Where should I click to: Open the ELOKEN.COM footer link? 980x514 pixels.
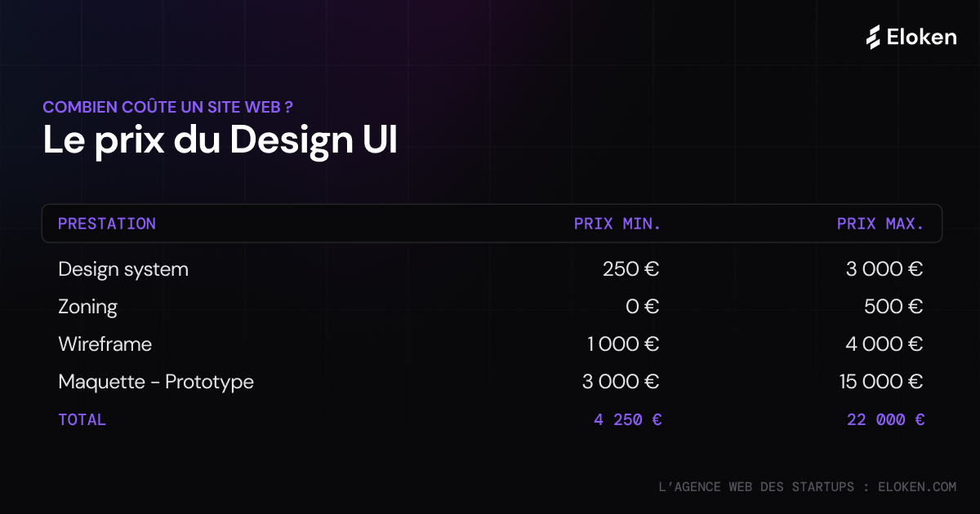(916, 487)
